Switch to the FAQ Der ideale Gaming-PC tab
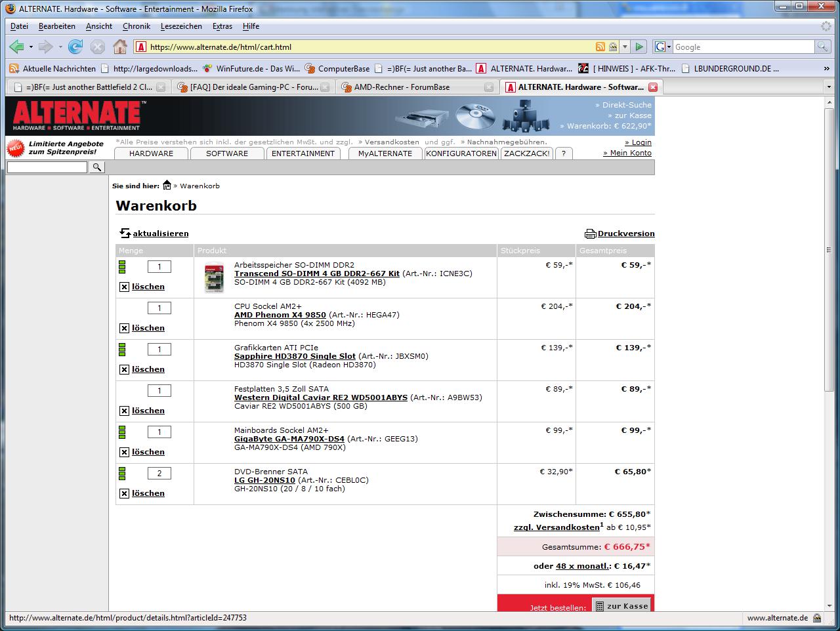The image size is (840, 631). click(x=254, y=87)
